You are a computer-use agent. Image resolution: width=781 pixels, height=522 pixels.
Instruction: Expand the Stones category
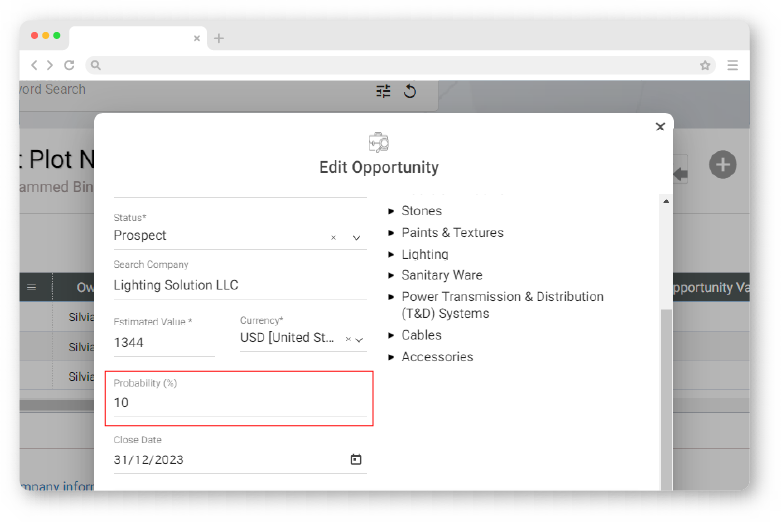coord(391,211)
